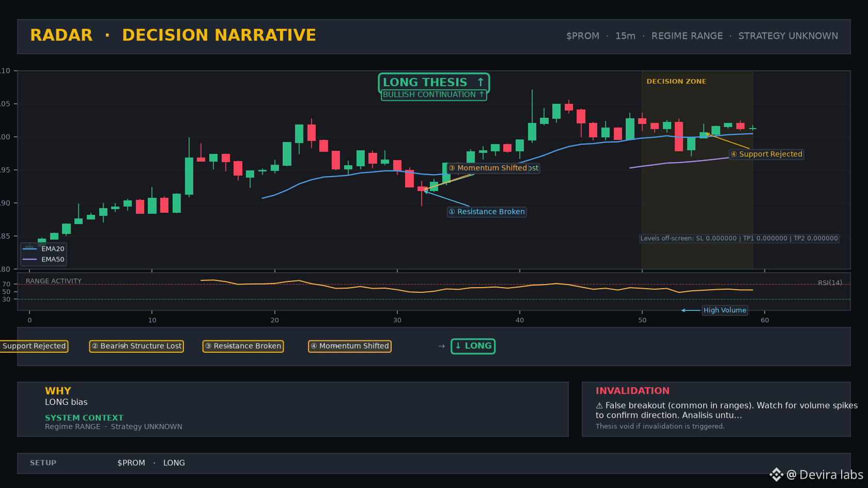Click STRATEGY UNKNOWN in header
Viewport: 868px width, 488px height.
pos(788,36)
